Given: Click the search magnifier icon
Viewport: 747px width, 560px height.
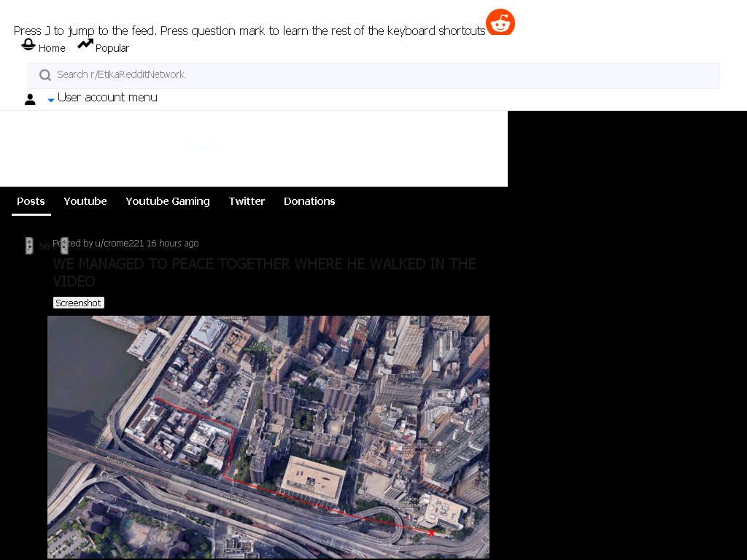Looking at the screenshot, I should tap(45, 75).
